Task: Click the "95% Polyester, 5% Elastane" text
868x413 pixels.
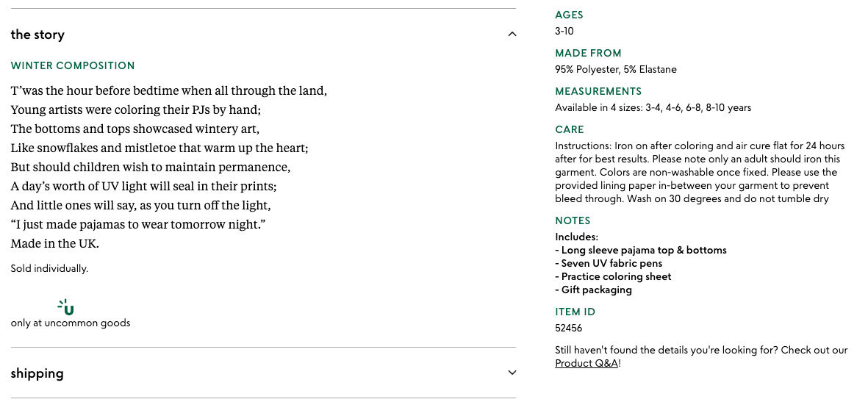Action: point(616,69)
